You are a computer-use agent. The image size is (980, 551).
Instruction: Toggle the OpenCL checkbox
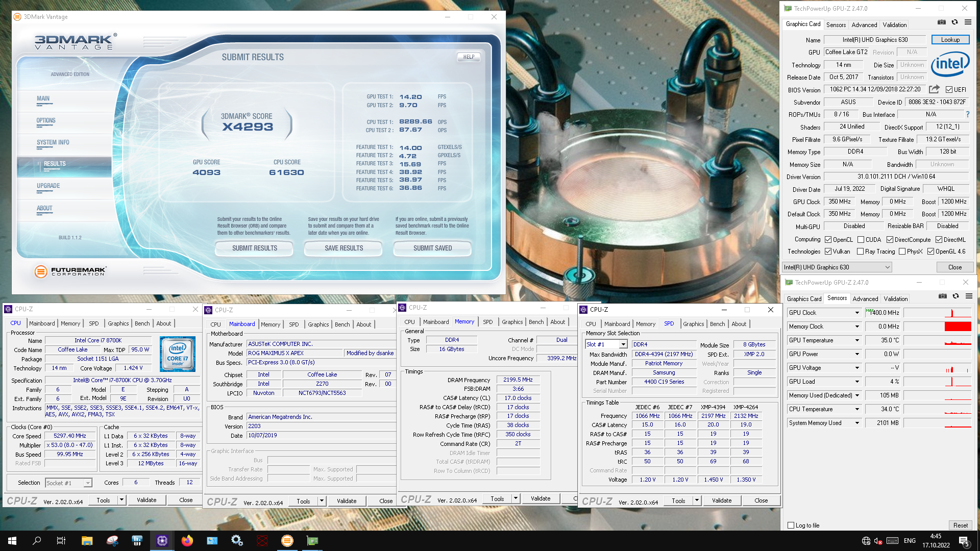[828, 240]
